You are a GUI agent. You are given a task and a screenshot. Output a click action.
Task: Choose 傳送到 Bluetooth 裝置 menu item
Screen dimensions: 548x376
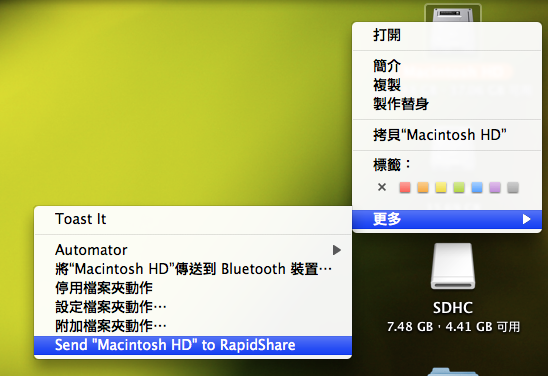pyautogui.click(x=193, y=269)
